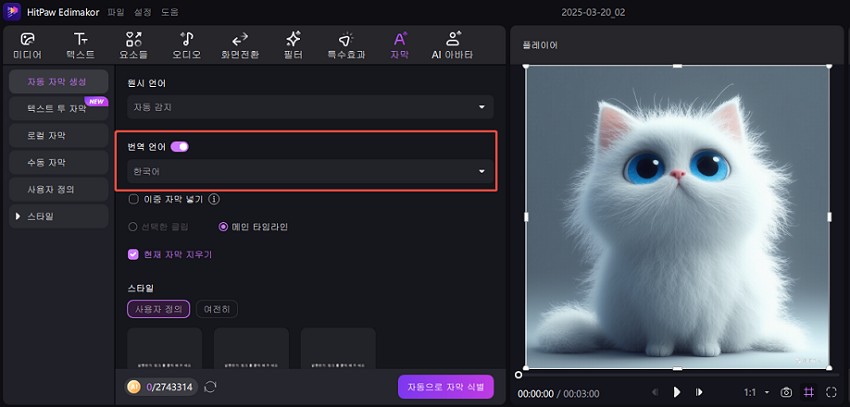
Task: Select the 메인 타임라인 radio button
Action: tap(223, 227)
